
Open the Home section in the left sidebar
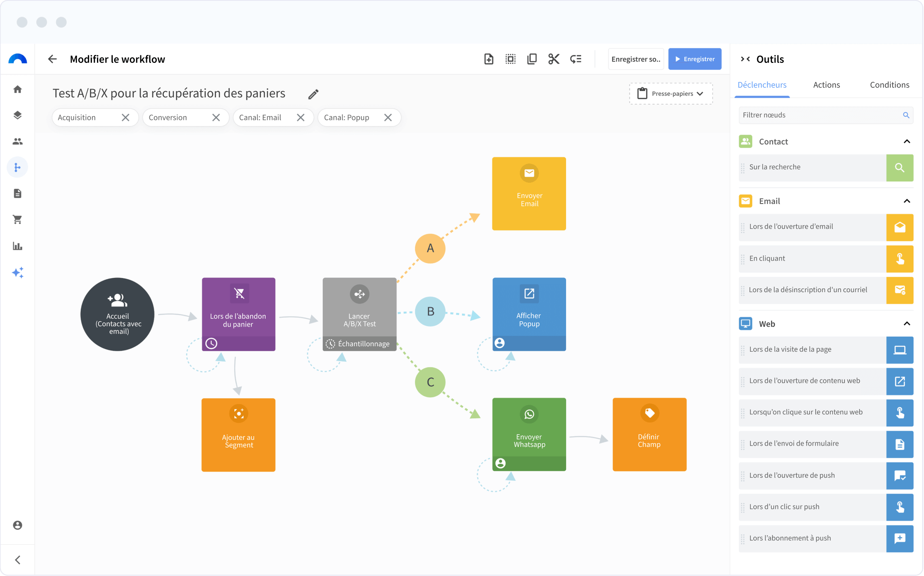[17, 89]
